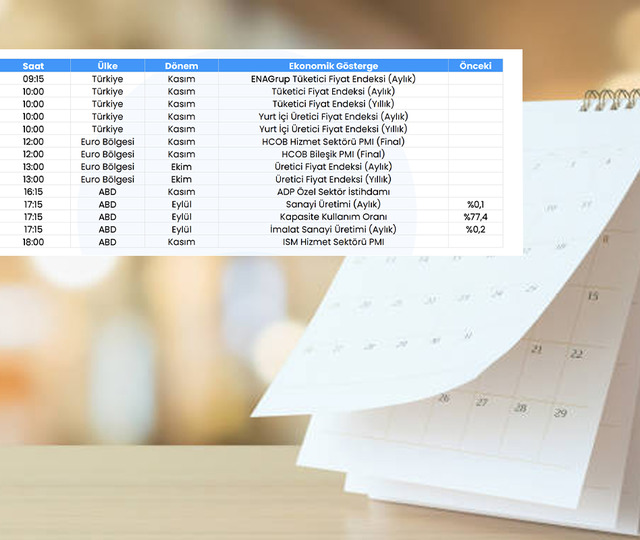Select the Kapasite Kullanım Oranı indicator

[333, 217]
